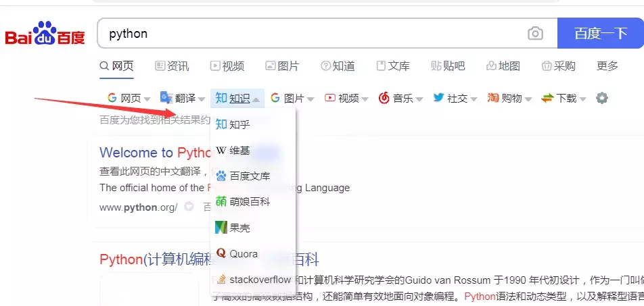Image resolution: width=644 pixels, height=306 pixels.
Task: Choose stackoverflow from the dropdown menu
Action: click(253, 280)
